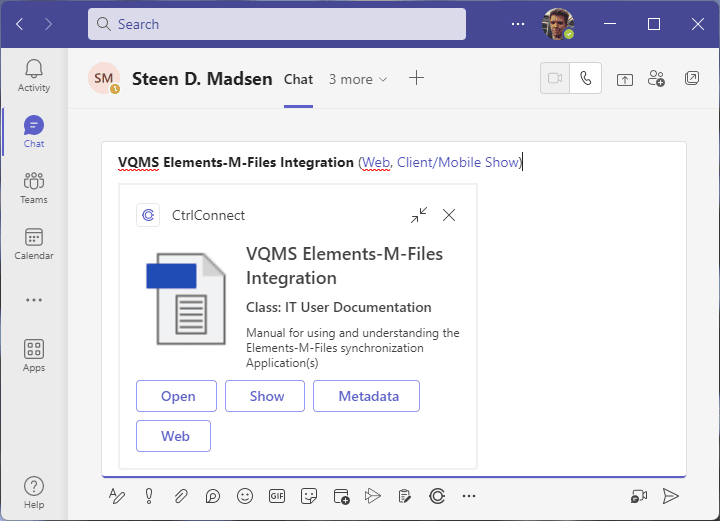Click the Approvals clipboard icon
Viewport: 720px width, 521px height.
point(405,496)
